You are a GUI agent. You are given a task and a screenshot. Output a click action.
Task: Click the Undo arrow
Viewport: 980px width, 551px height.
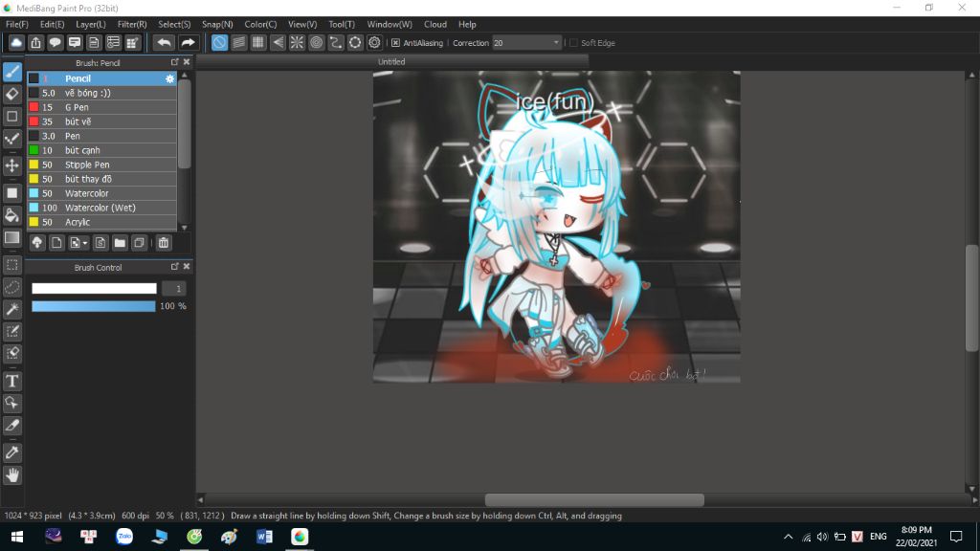pos(164,42)
